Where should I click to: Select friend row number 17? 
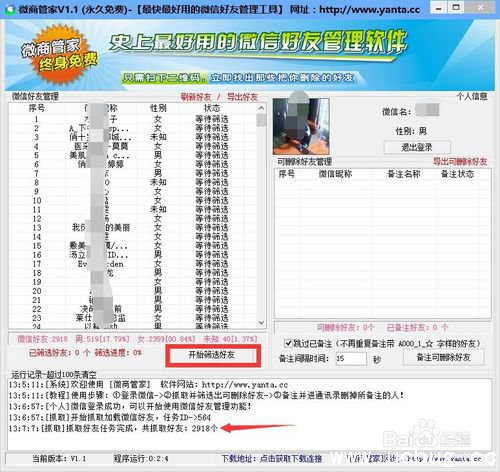click(x=133, y=264)
